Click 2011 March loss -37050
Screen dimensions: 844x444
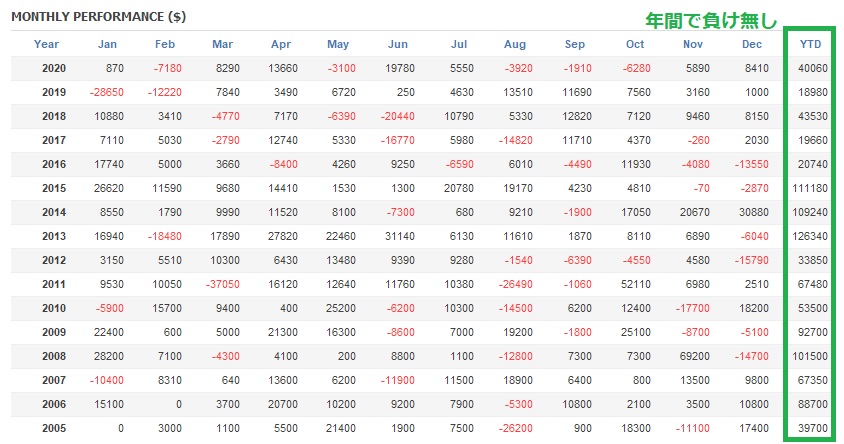point(222,284)
